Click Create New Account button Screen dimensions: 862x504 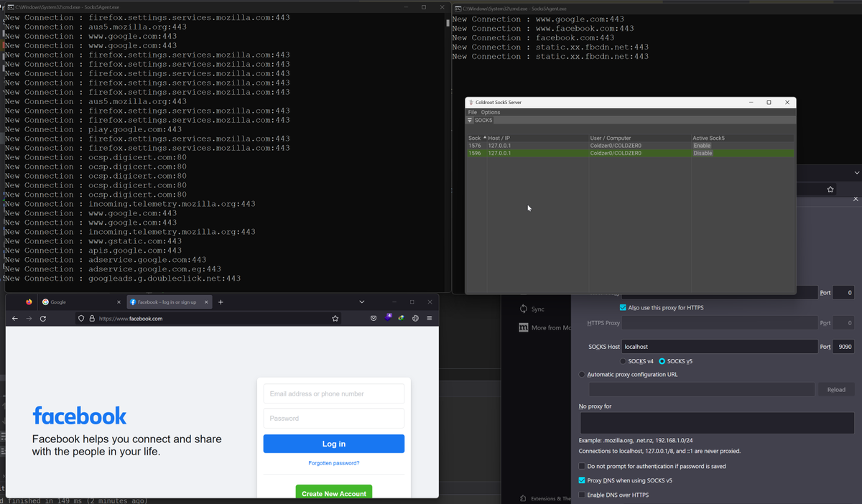click(x=334, y=493)
